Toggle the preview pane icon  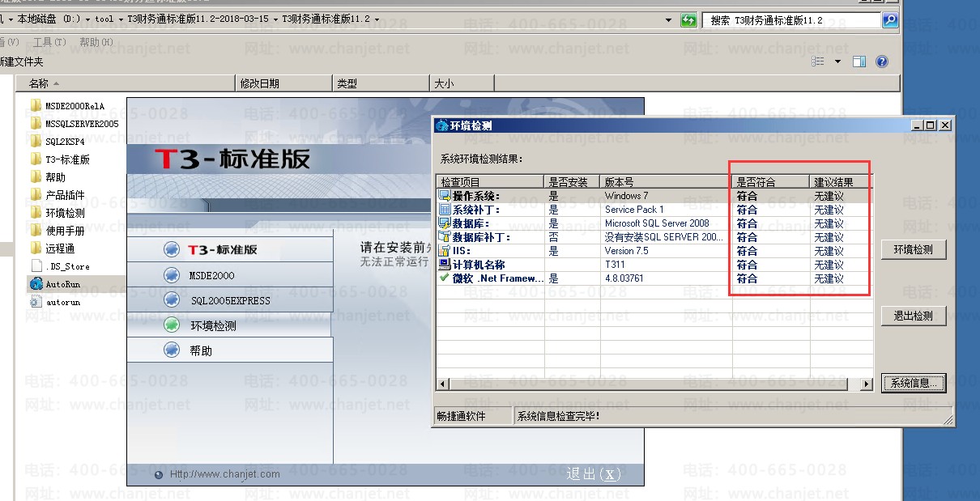tap(860, 62)
